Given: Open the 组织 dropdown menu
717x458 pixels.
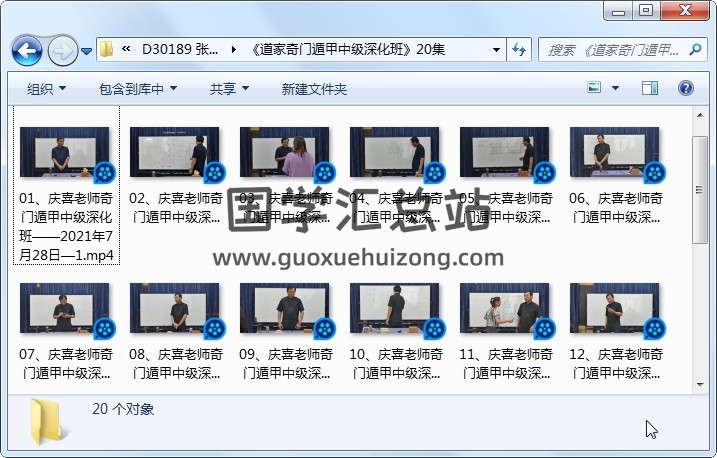Looking at the screenshot, I should pyautogui.click(x=46, y=89).
